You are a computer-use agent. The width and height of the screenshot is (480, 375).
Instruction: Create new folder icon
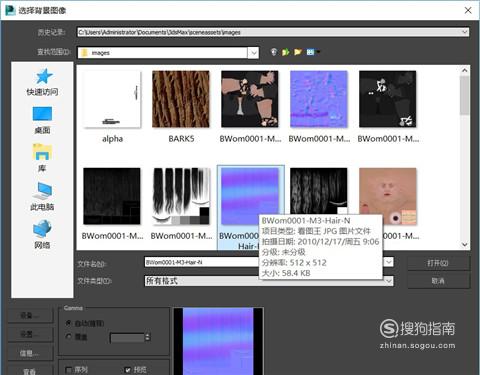(298, 52)
